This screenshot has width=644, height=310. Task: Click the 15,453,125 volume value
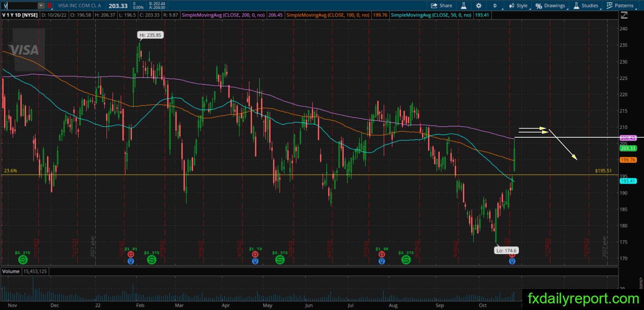35,271
